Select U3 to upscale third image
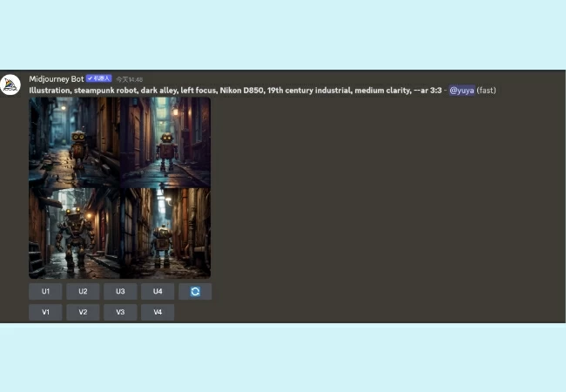 point(120,292)
